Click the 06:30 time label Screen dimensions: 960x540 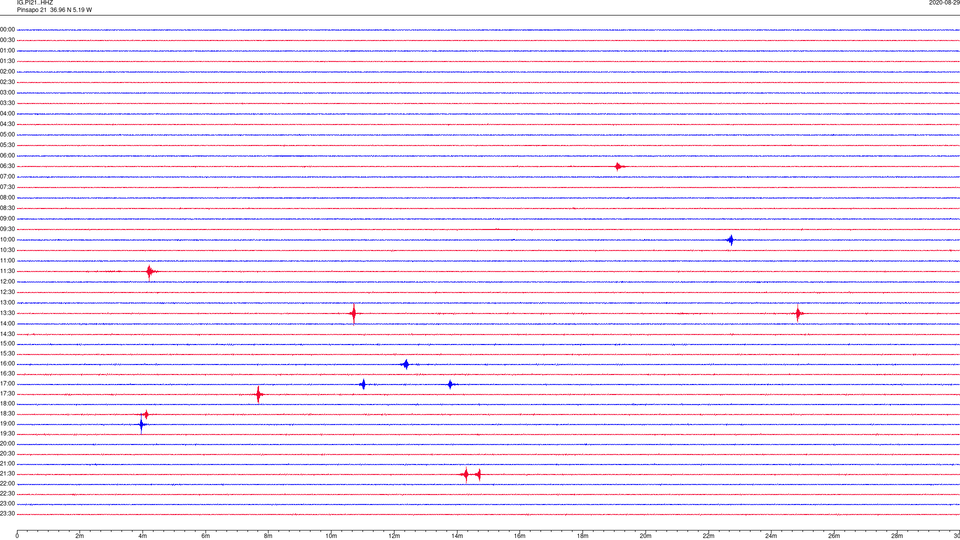[7, 166]
